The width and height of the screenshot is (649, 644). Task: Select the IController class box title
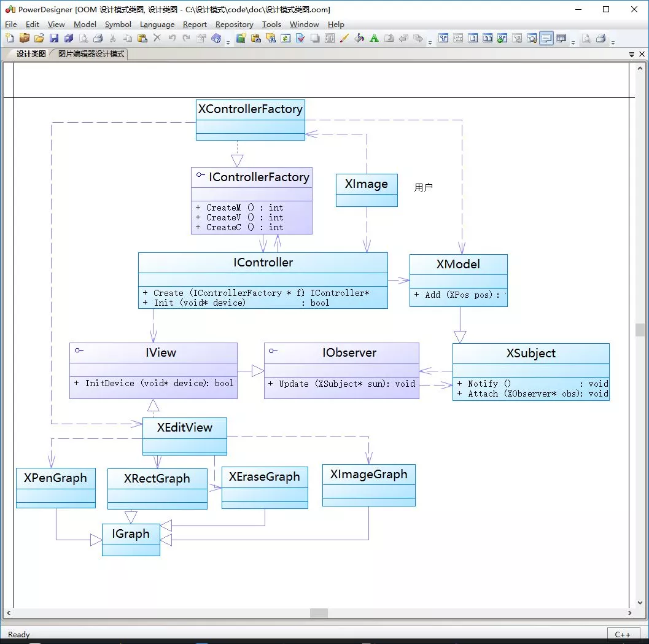[263, 263]
